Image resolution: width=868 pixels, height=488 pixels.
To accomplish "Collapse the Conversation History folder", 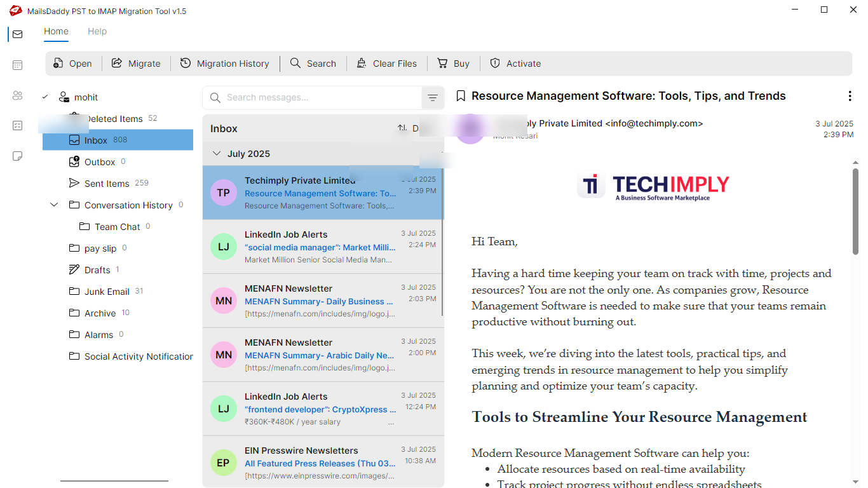I will (x=54, y=205).
